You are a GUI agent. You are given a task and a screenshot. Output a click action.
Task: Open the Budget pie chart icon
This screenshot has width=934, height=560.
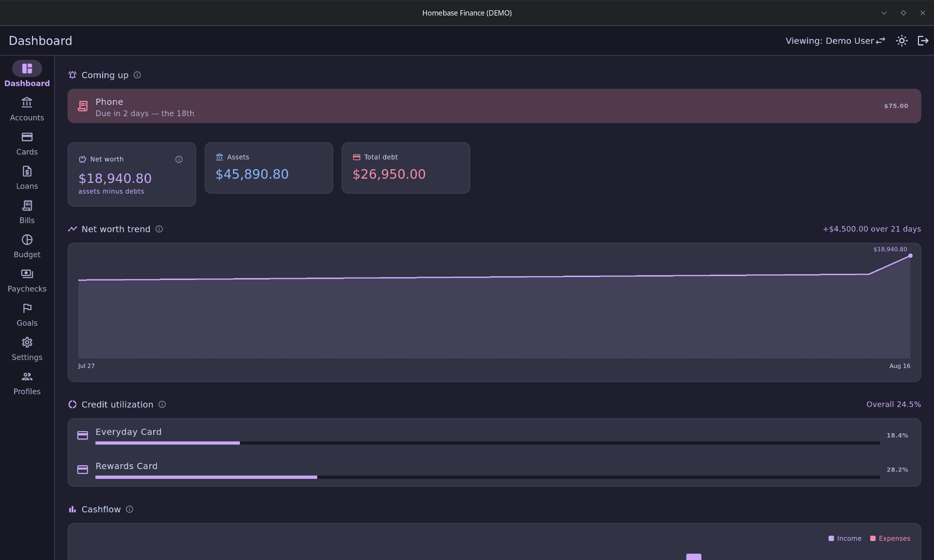27,240
